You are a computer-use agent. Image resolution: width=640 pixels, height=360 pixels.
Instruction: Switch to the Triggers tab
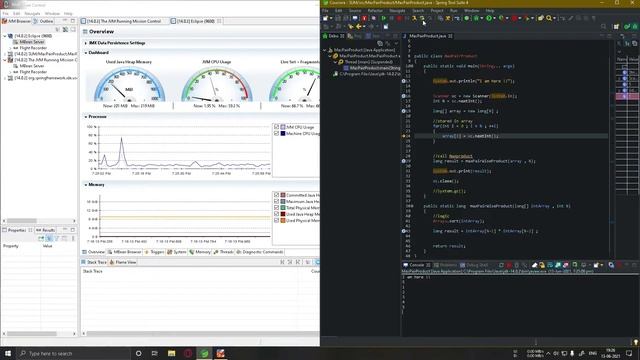pyautogui.click(x=154, y=252)
